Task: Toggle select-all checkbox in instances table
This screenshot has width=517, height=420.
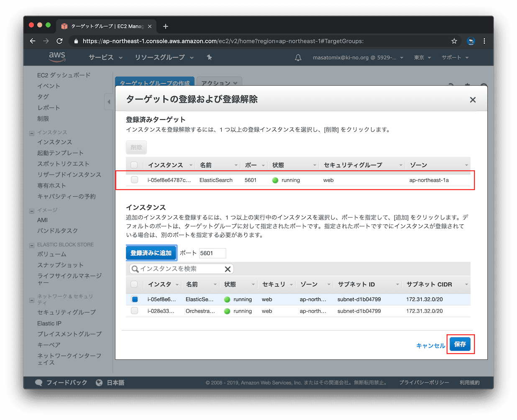Action: (134, 284)
